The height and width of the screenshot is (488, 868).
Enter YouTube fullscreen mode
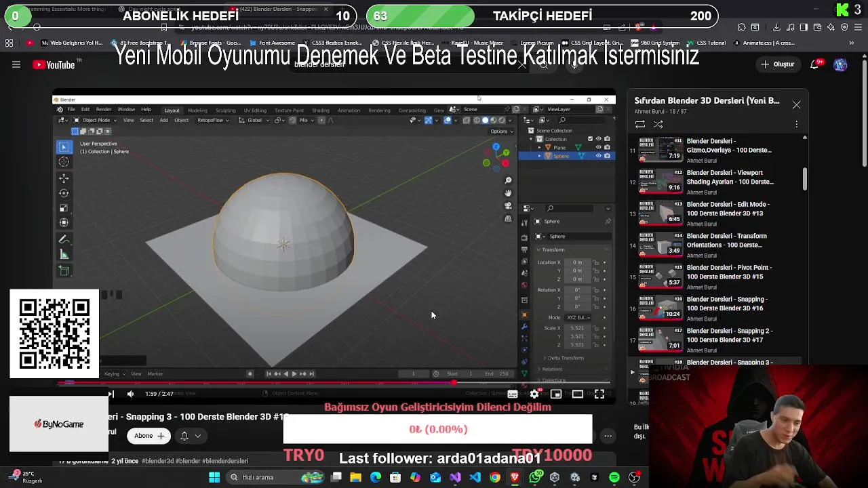(x=599, y=394)
